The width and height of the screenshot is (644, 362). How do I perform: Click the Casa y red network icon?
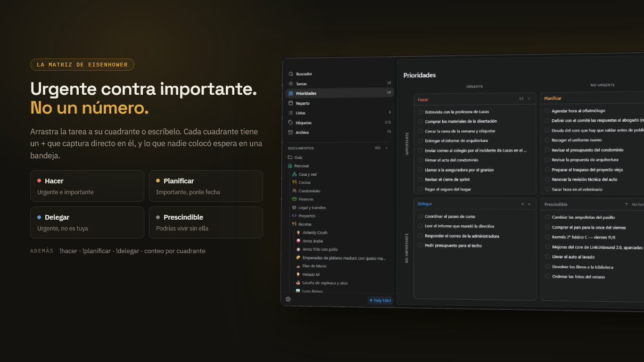pyautogui.click(x=294, y=174)
